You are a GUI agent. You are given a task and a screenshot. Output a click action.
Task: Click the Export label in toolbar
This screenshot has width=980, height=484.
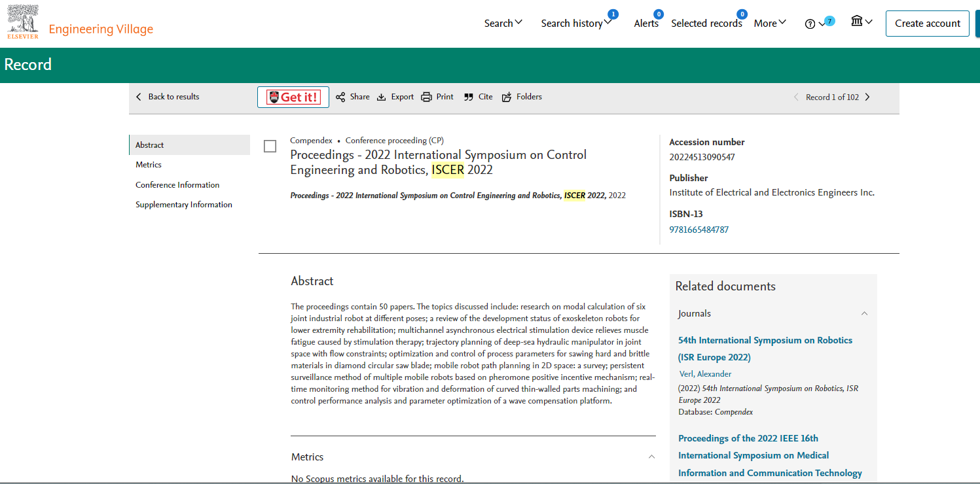tap(403, 97)
